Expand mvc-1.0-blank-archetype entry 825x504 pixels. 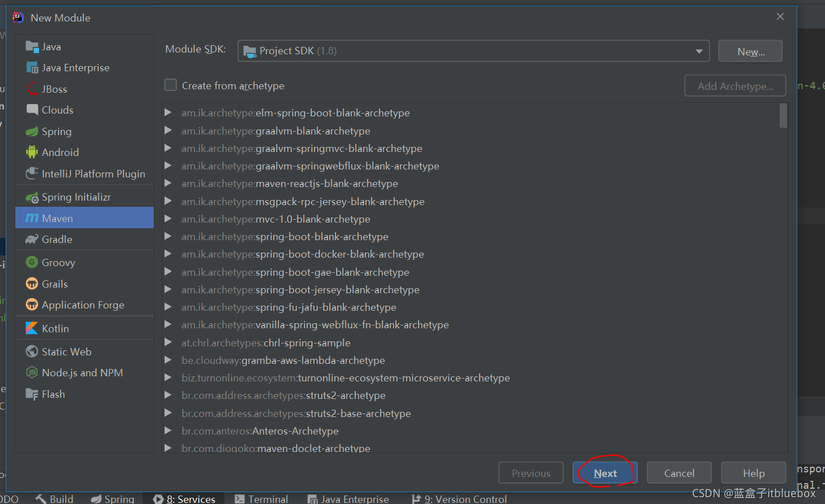point(168,219)
